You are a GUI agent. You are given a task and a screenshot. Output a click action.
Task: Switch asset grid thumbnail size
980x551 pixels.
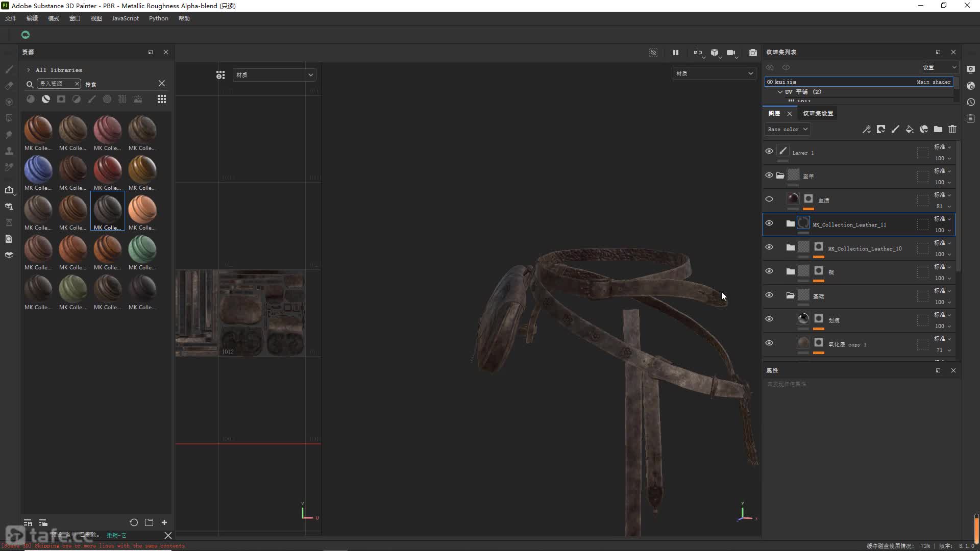pyautogui.click(x=162, y=99)
